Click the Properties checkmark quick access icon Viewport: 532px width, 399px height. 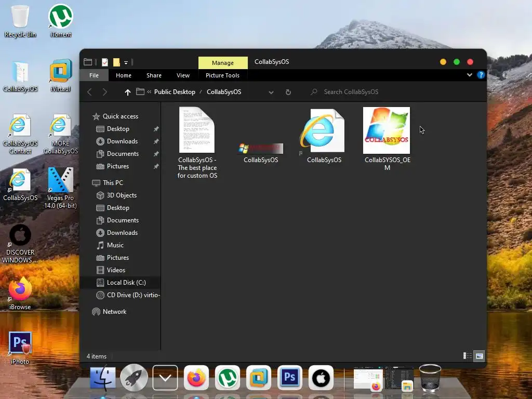point(105,62)
